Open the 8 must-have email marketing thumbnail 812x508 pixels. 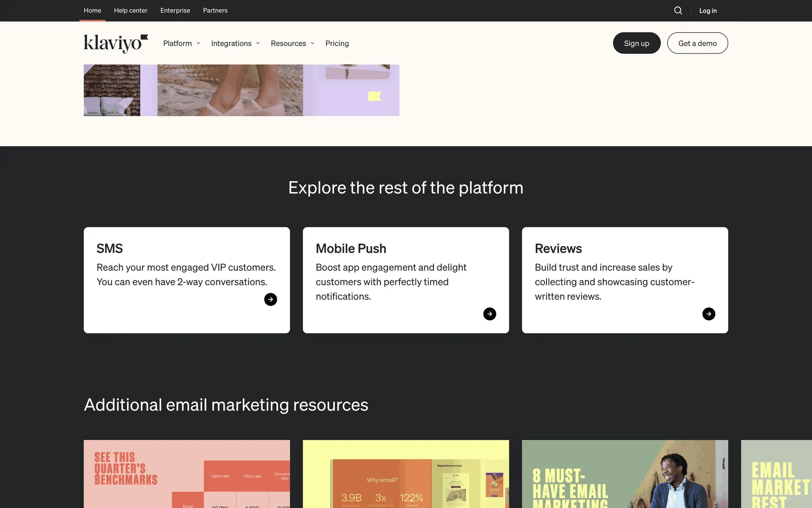pos(625,473)
